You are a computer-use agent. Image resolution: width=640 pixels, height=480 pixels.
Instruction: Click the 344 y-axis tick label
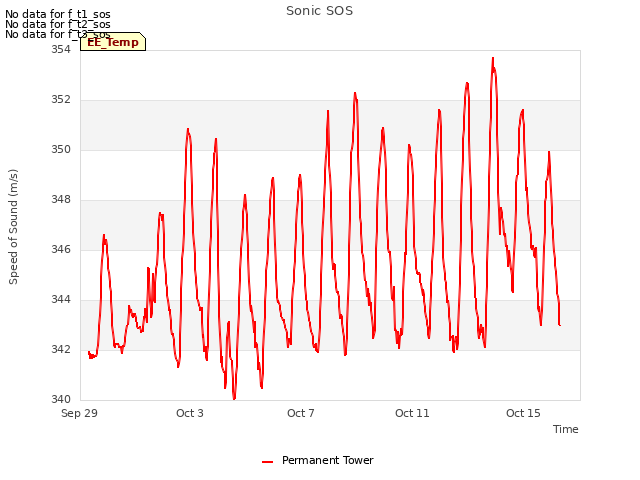pos(61,300)
